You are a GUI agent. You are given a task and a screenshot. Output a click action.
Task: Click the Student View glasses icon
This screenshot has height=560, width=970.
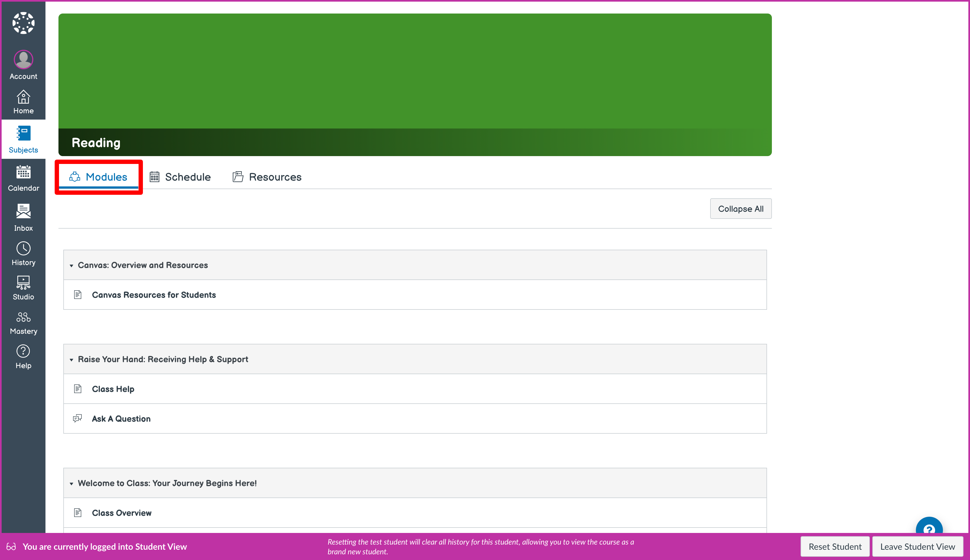click(x=11, y=546)
